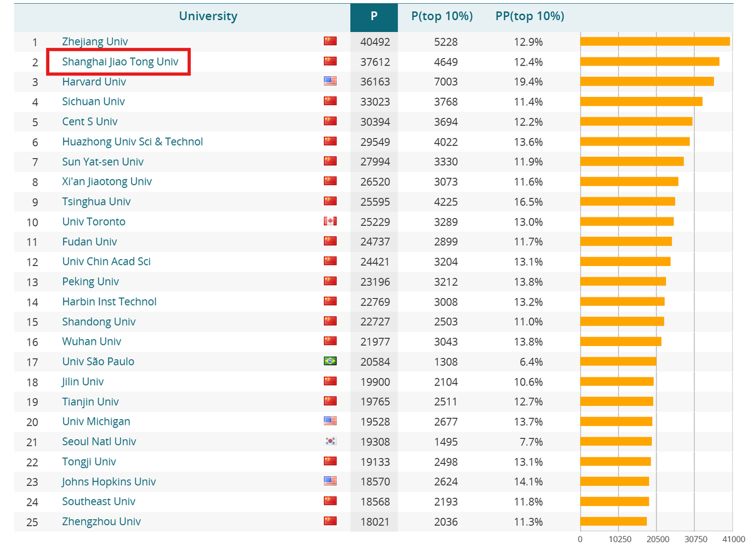Click the P(top 10%) value 7003

(446, 82)
